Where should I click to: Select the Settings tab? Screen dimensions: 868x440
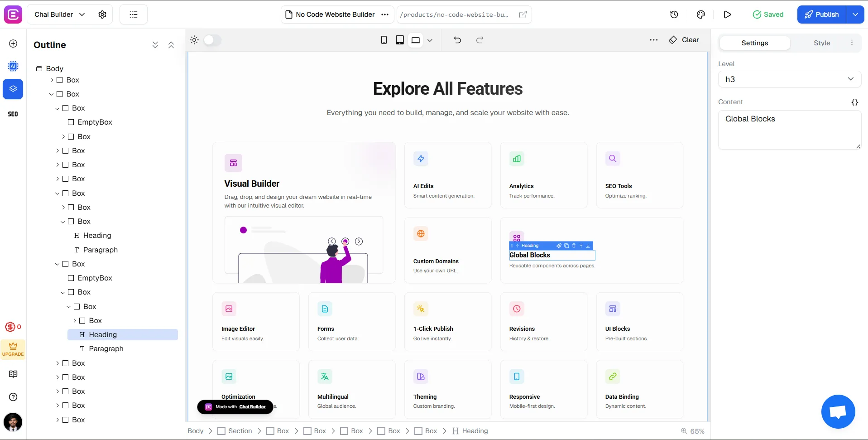[x=754, y=43]
